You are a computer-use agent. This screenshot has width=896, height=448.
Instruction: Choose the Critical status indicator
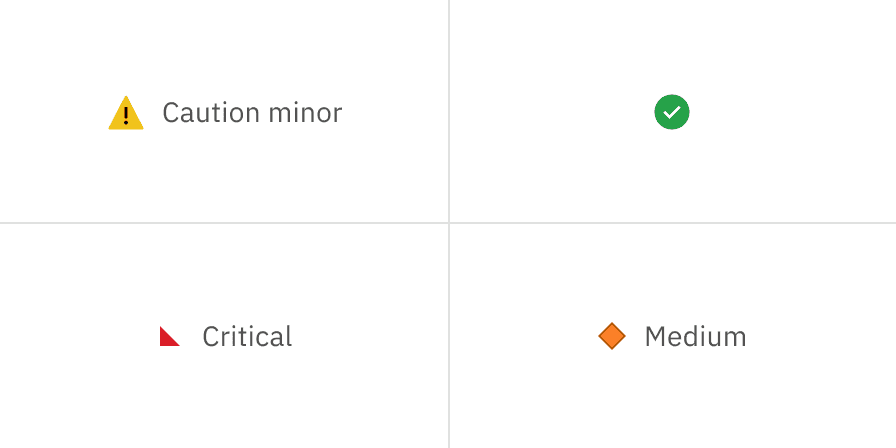[x=226, y=337]
